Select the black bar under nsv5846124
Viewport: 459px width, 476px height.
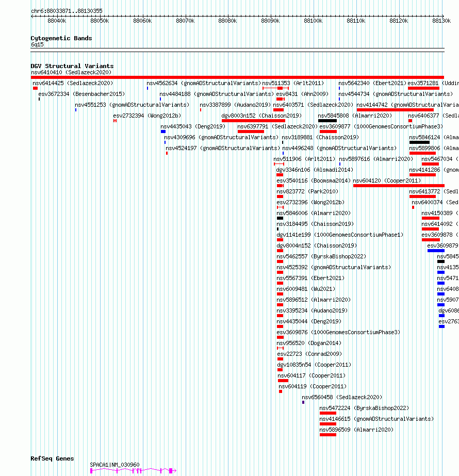(x=419, y=142)
